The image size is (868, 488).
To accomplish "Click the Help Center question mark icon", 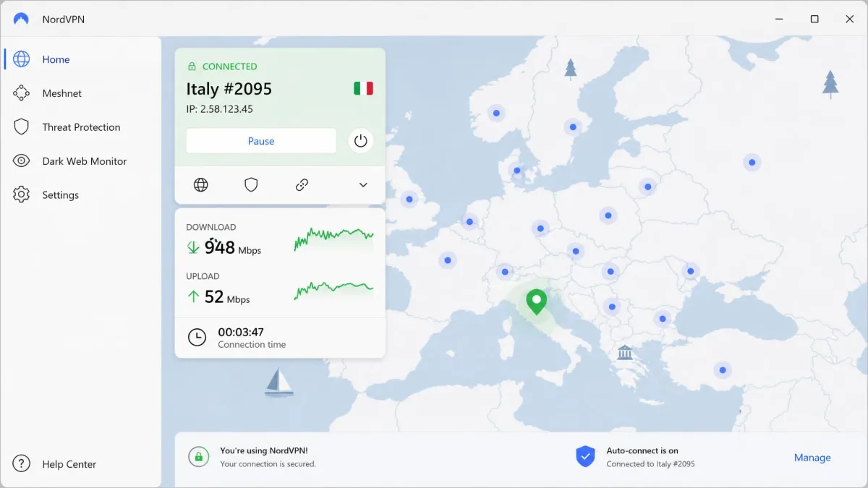I will point(22,464).
